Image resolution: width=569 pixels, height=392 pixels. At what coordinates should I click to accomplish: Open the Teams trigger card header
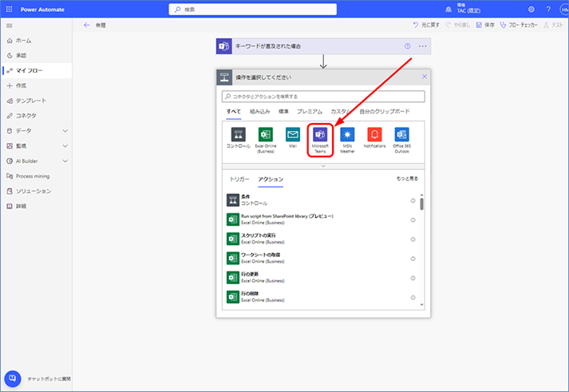coord(323,46)
